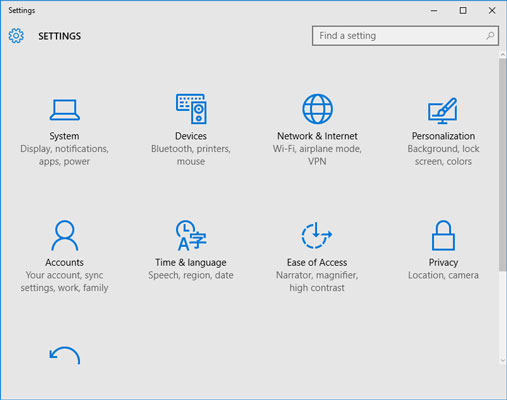Close the Settings window
Image resolution: width=507 pixels, height=400 pixels.
(x=492, y=11)
